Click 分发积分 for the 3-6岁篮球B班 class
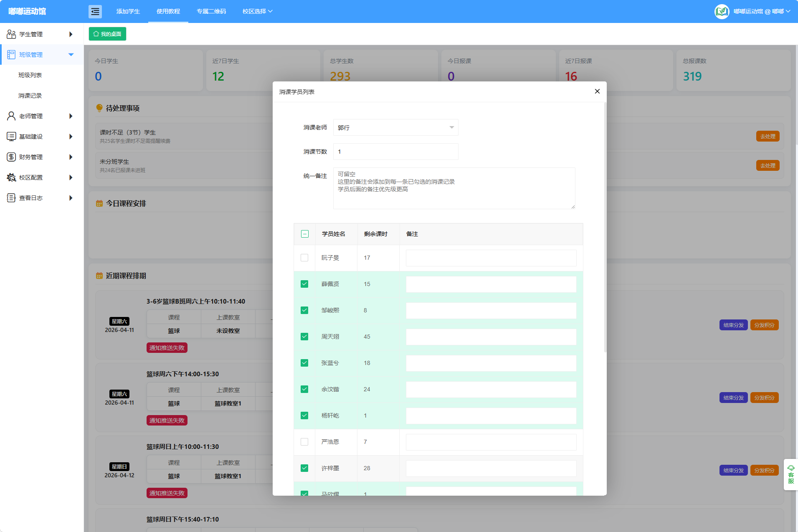The width and height of the screenshot is (798, 532). click(x=764, y=325)
